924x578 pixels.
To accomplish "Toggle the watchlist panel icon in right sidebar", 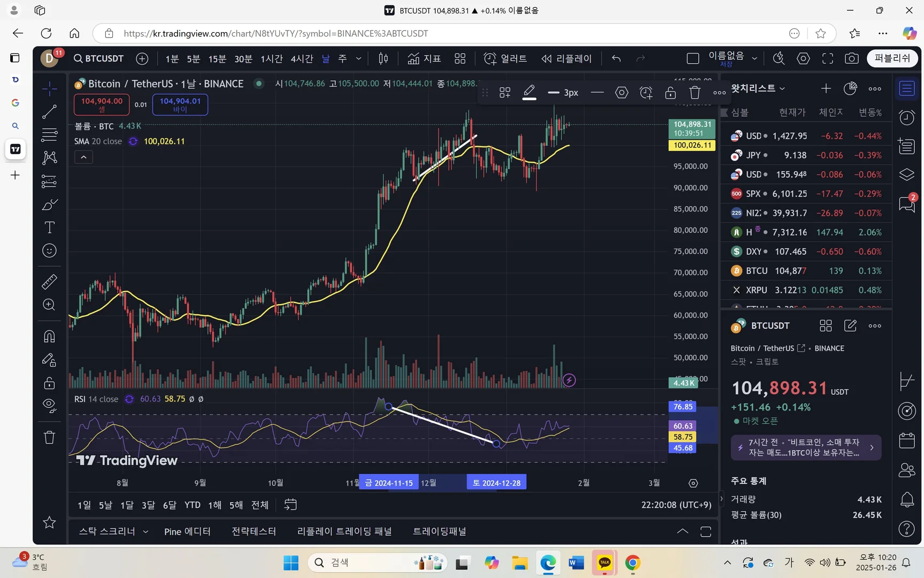I will click(x=907, y=88).
